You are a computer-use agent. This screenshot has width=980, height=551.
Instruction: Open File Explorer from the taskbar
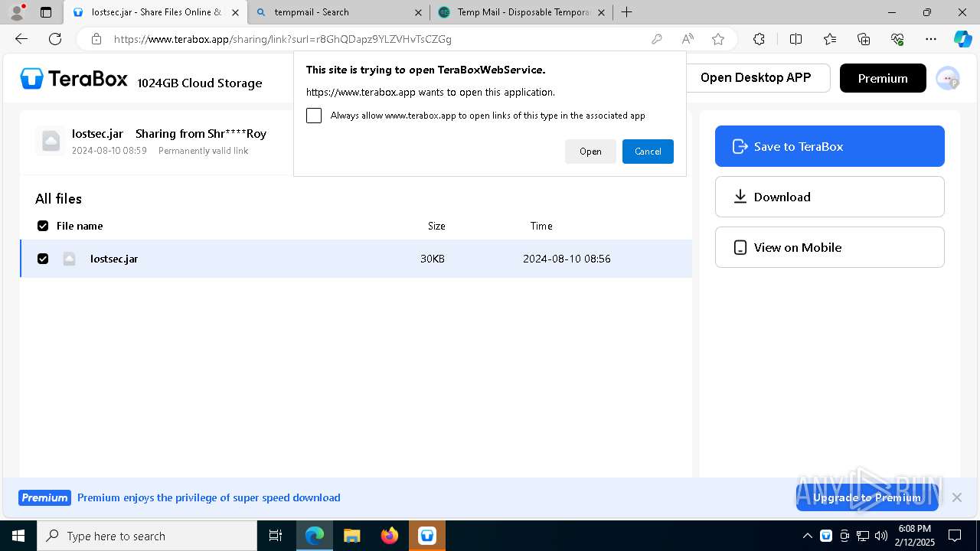[351, 536]
